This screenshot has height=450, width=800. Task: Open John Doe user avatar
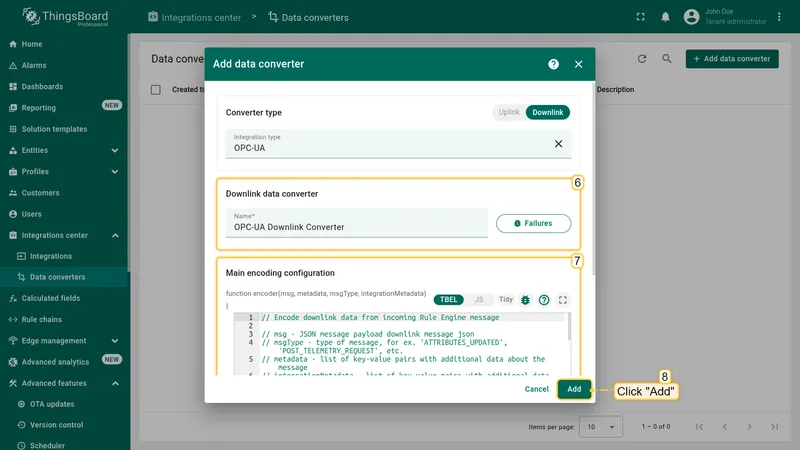(x=691, y=17)
